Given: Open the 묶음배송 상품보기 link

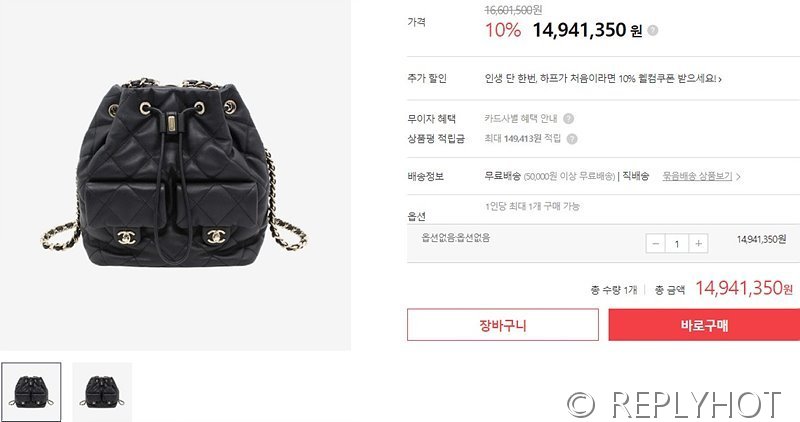Looking at the screenshot, I should click(x=697, y=176).
